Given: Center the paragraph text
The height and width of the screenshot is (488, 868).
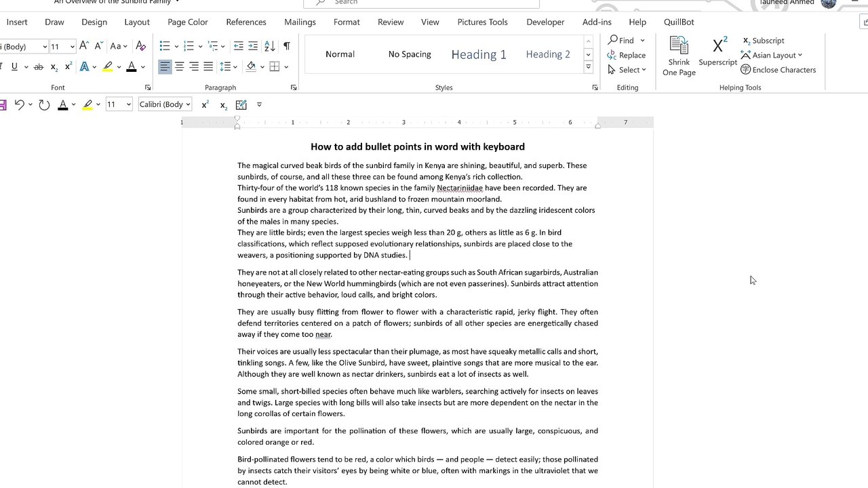Looking at the screenshot, I should 180,66.
